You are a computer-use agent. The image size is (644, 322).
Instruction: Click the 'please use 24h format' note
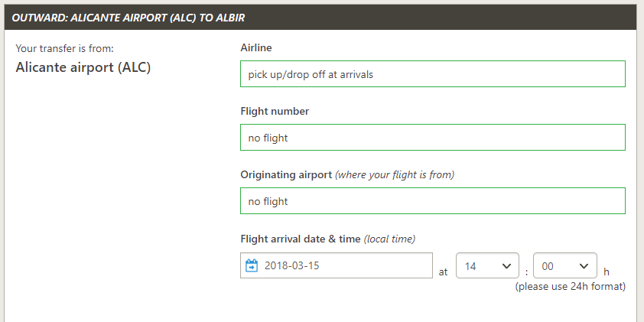click(x=571, y=287)
